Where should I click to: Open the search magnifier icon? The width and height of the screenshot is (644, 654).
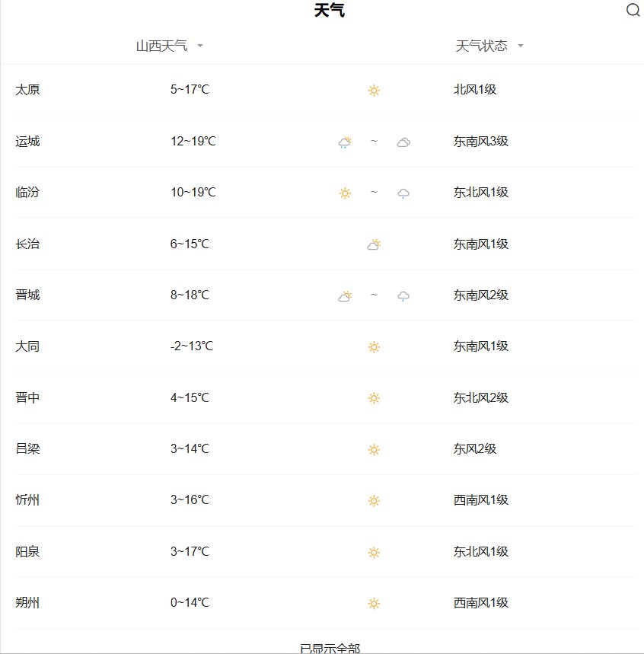633,10
